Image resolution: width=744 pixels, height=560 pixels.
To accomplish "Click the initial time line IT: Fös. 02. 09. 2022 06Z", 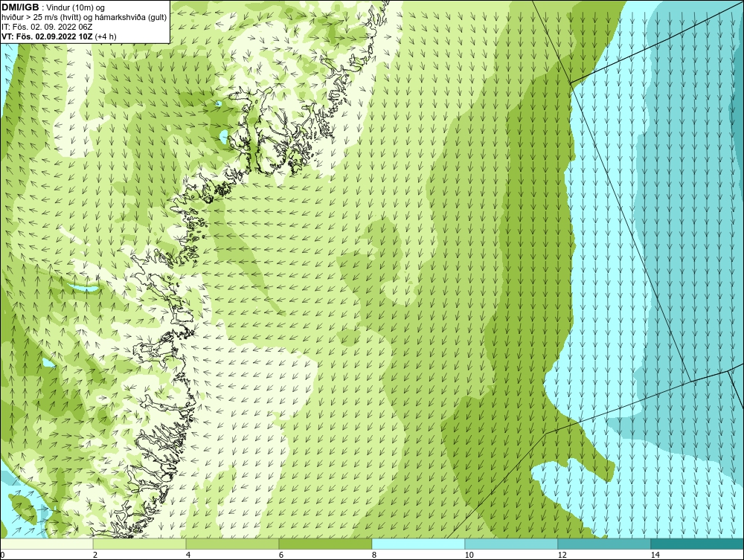I will point(47,27).
